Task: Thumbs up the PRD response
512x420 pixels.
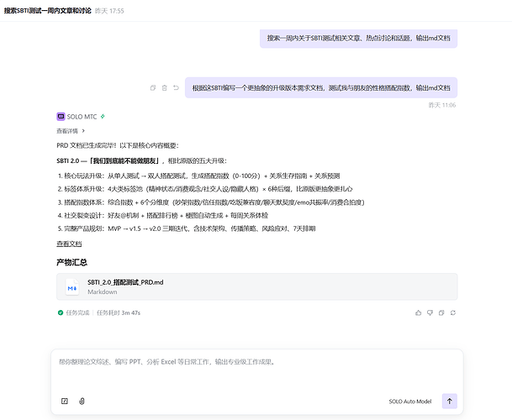Action: click(x=418, y=312)
